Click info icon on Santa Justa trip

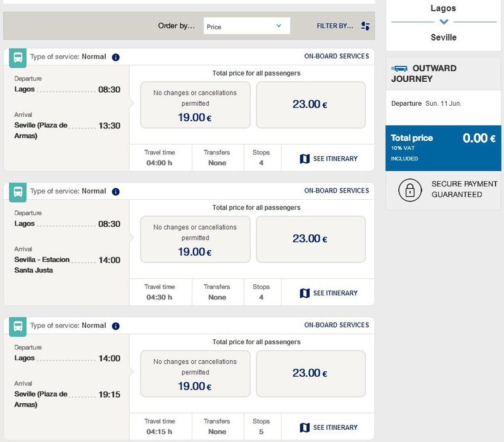click(116, 192)
